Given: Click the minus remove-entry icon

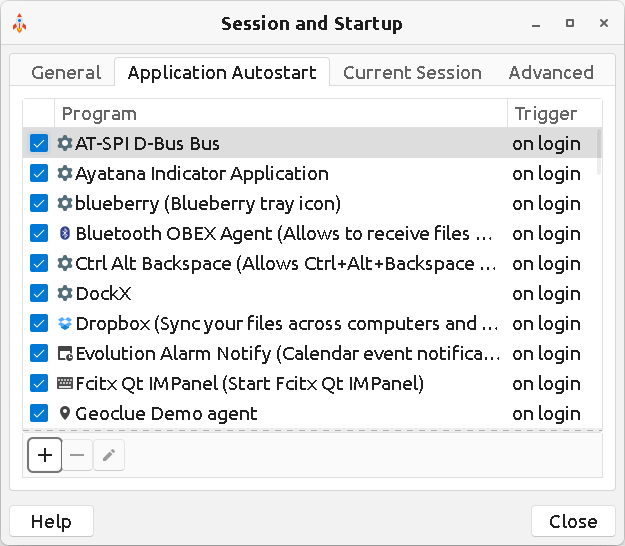Looking at the screenshot, I should (77, 455).
